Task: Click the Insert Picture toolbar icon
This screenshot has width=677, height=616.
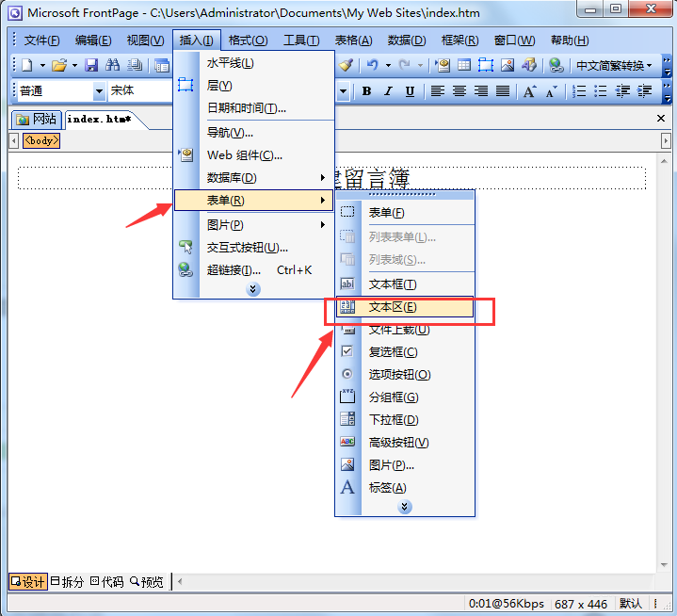Action: pos(508,65)
